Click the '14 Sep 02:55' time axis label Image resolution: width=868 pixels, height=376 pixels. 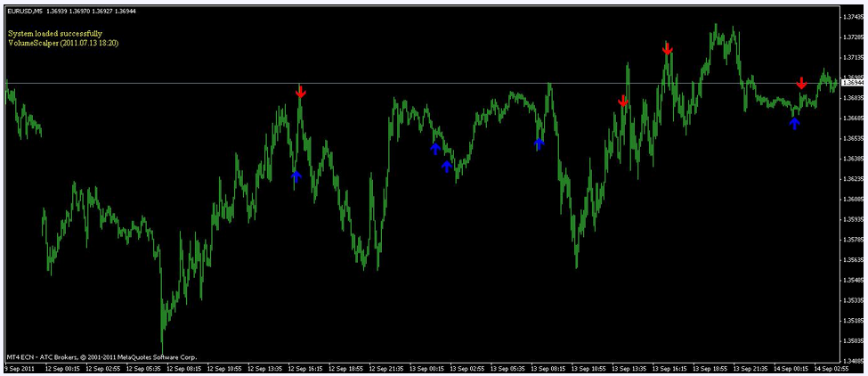click(832, 368)
